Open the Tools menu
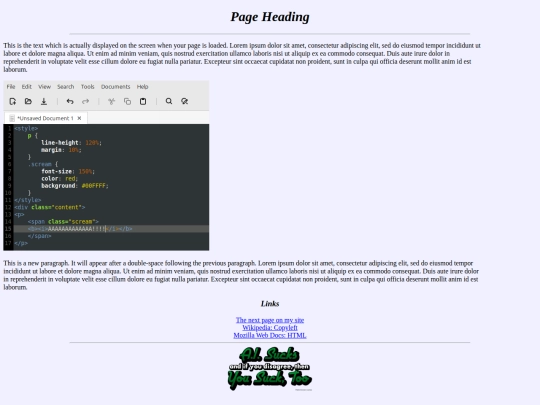This screenshot has height=405, width=540. 87,87
